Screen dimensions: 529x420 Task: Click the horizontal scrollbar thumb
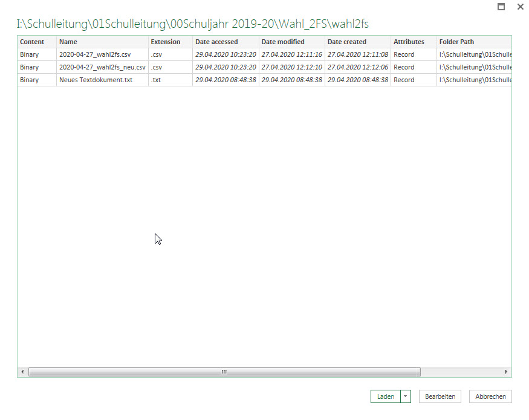pyautogui.click(x=224, y=372)
